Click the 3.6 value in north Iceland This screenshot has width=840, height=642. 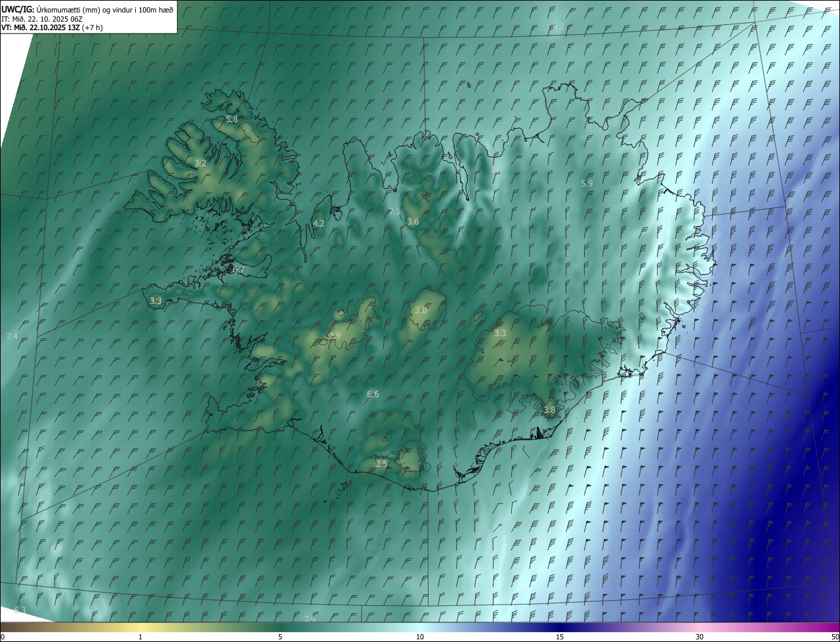(413, 222)
